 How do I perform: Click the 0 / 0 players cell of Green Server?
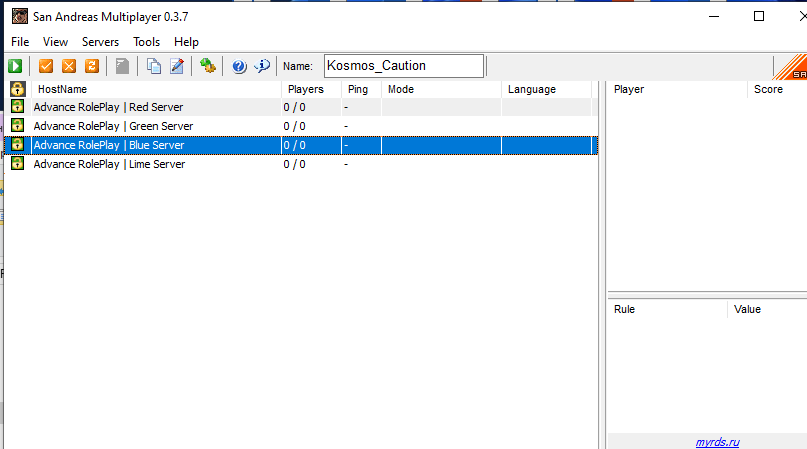[x=294, y=126]
